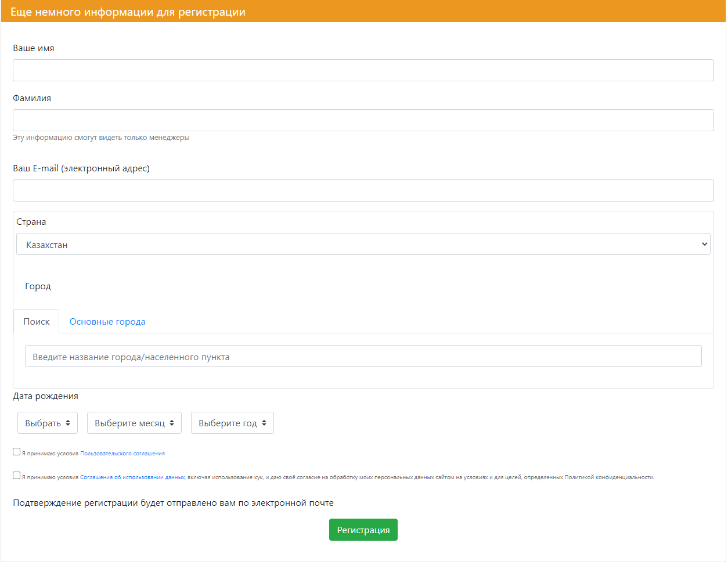Select the "Поиск" city tab
728x568 pixels.
pyautogui.click(x=36, y=322)
